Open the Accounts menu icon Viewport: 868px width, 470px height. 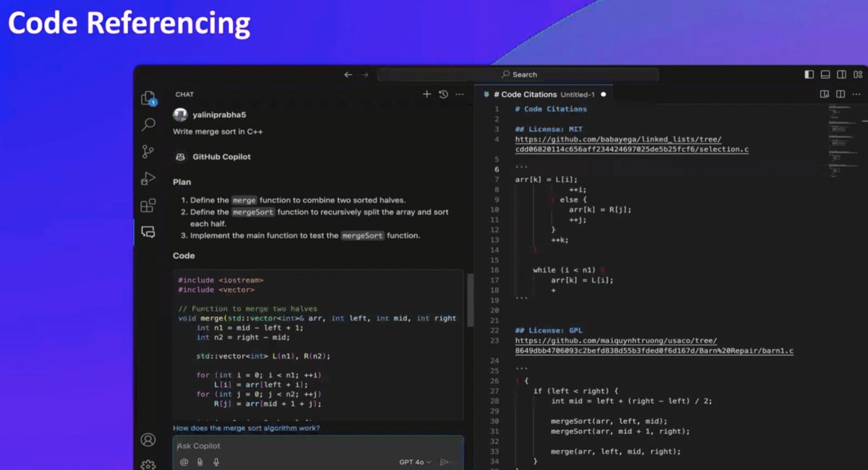pos(148,440)
